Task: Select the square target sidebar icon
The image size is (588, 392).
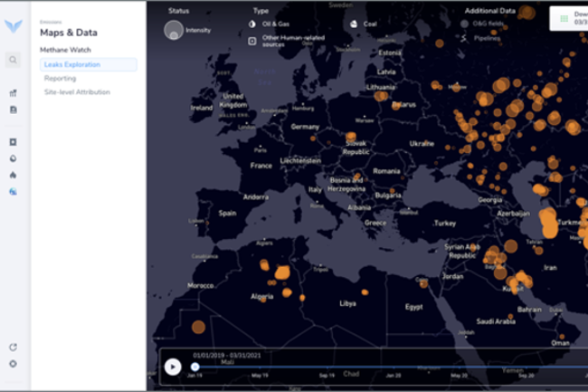Action: [14, 142]
